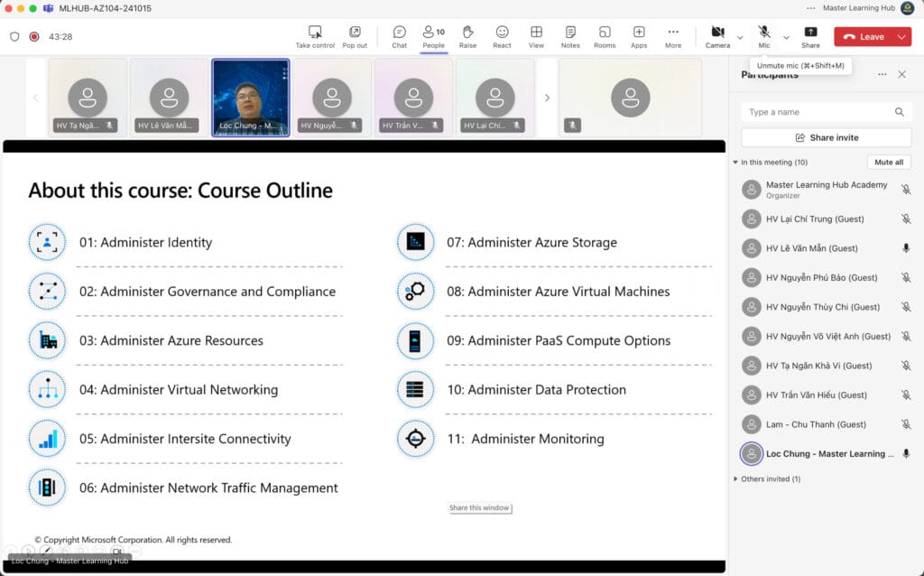This screenshot has height=576, width=924.
Task: Expand mic options dropdown arrow
Action: click(x=786, y=37)
